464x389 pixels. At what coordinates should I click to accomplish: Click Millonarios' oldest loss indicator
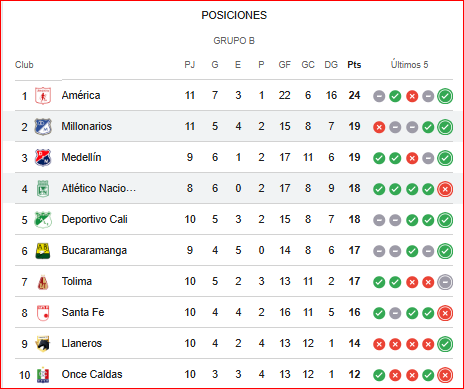tap(379, 127)
